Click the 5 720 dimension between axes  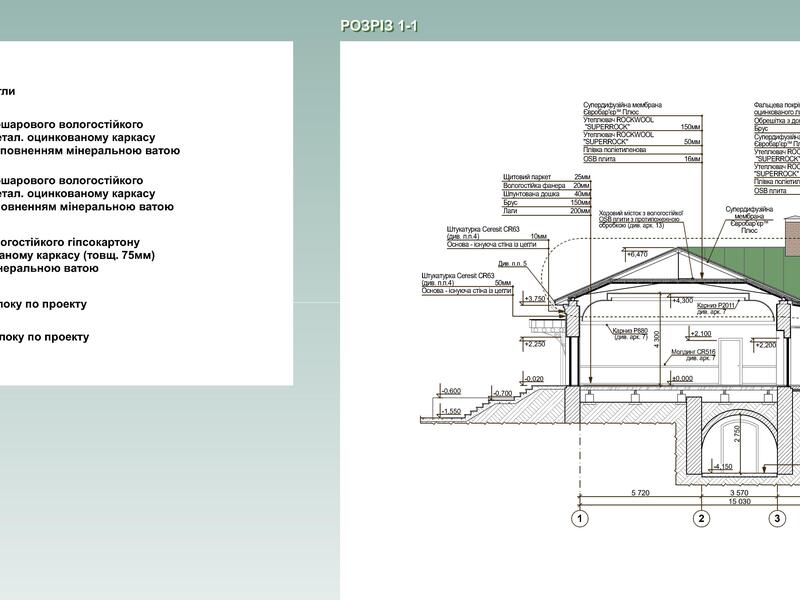coord(640,493)
